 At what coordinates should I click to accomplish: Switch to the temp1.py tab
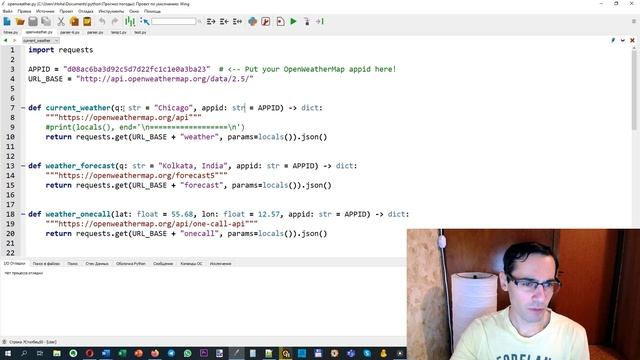[119, 32]
